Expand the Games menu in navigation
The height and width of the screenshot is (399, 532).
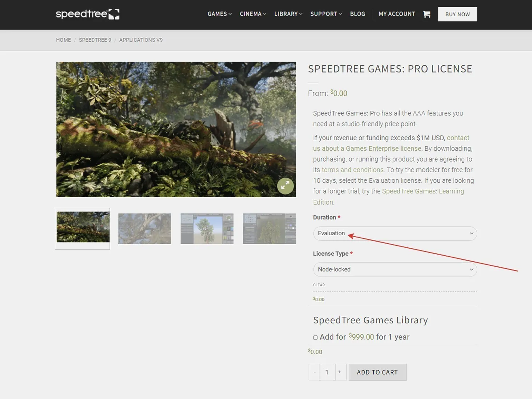click(x=219, y=14)
